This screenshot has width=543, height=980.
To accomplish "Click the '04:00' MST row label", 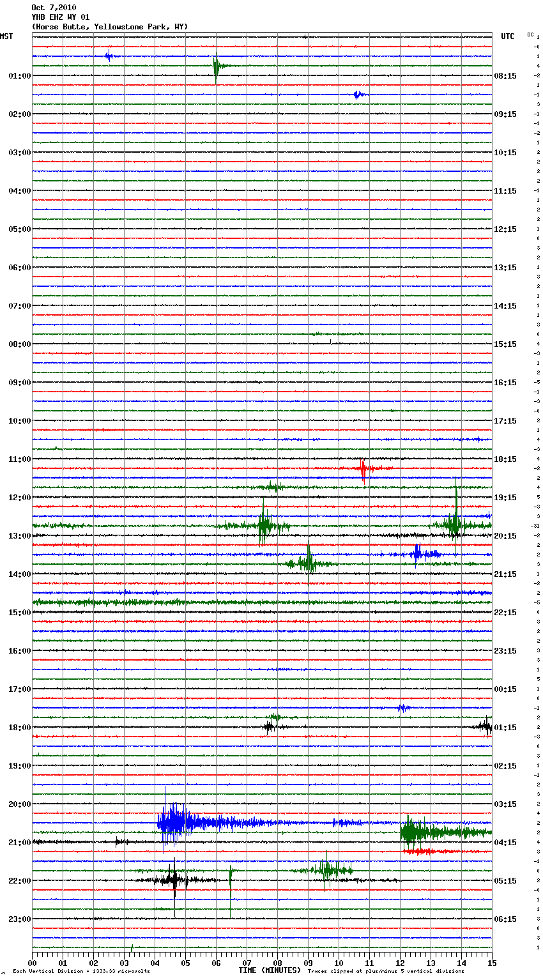I will click(x=20, y=191).
